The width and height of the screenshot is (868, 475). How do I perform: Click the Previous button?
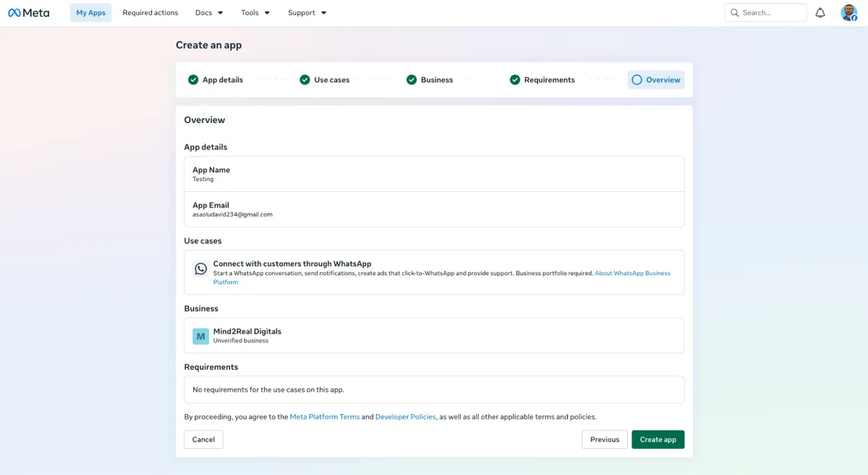pyautogui.click(x=605, y=440)
